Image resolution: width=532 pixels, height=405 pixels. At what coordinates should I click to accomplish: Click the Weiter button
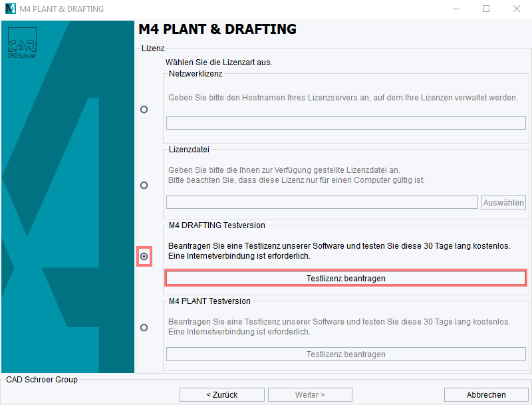pos(310,395)
